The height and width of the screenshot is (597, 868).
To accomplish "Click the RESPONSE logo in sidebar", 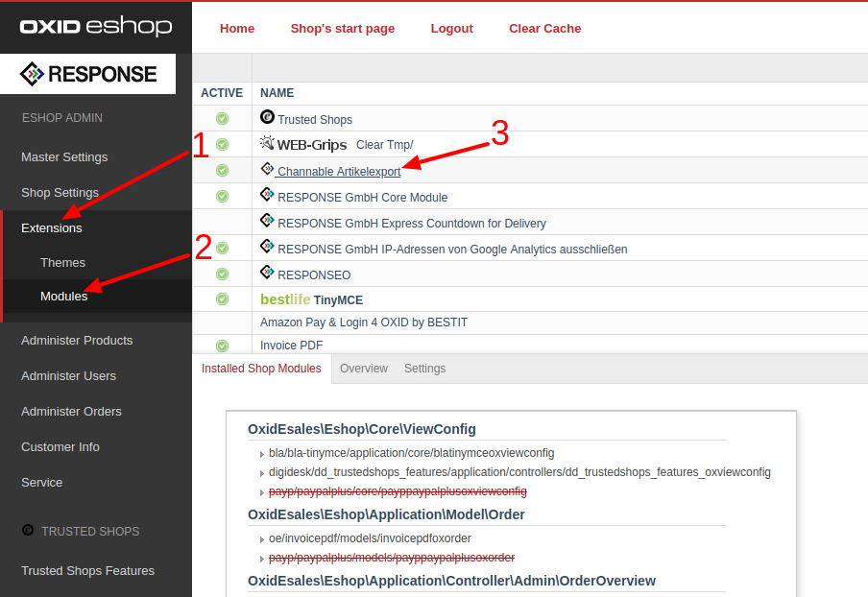I will pos(88,74).
